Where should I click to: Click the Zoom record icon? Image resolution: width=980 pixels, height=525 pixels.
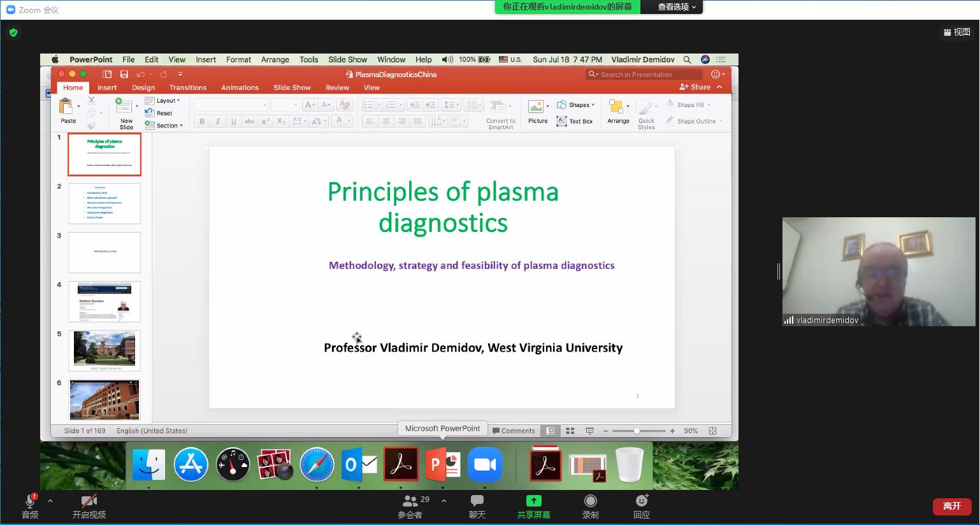591,501
